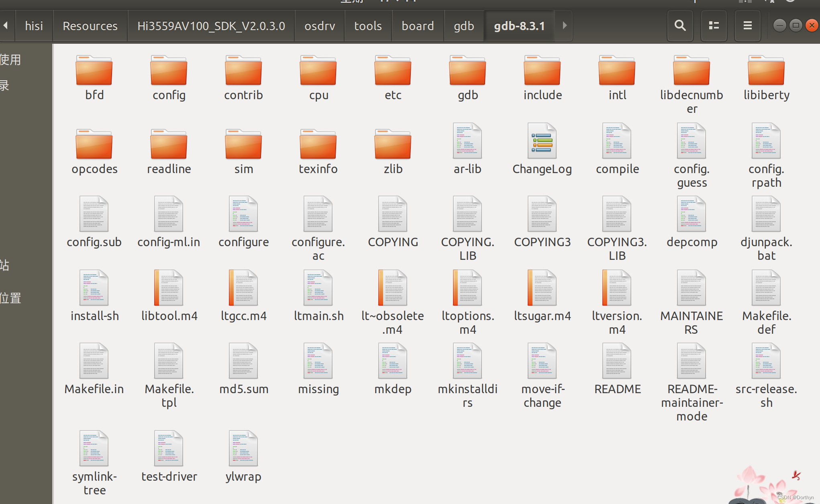This screenshot has height=504, width=820.
Task: Switch to the osdrv path segment
Action: pyautogui.click(x=319, y=26)
